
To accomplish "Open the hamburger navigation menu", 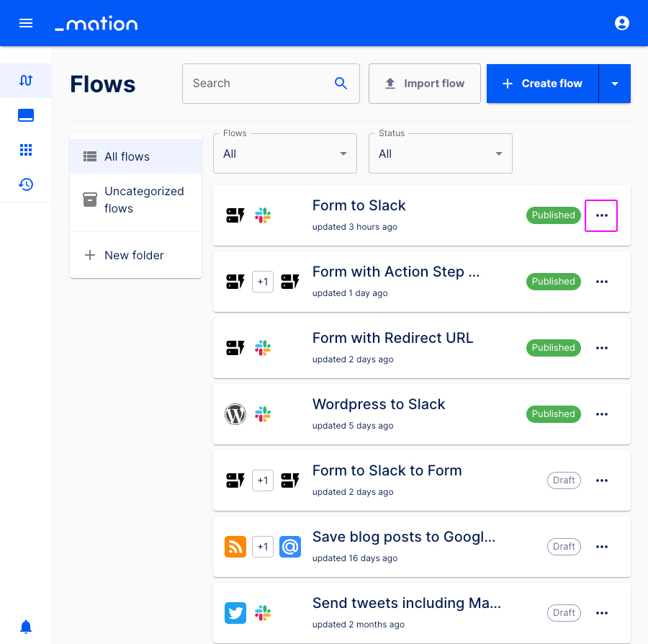I will click(x=26, y=22).
